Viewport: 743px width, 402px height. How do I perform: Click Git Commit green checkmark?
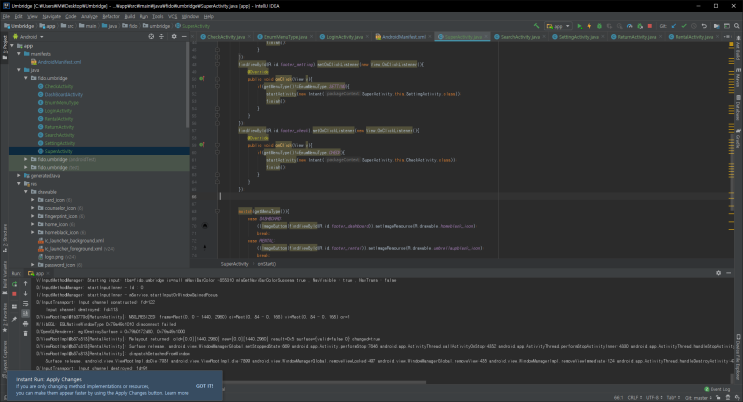click(x=684, y=26)
